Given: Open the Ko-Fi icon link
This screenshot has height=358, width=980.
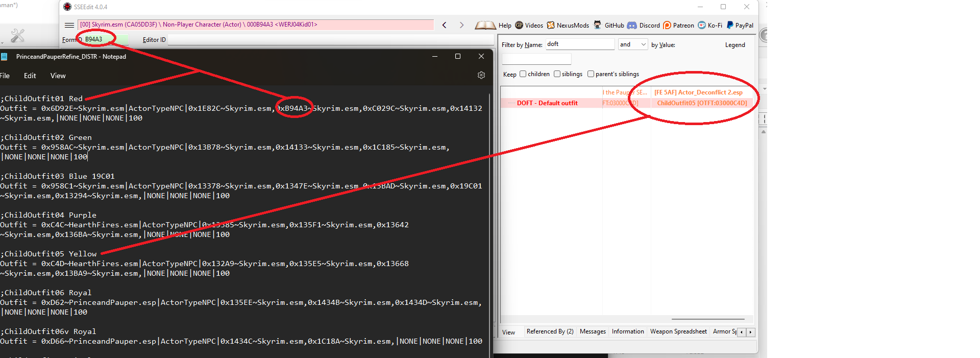Looking at the screenshot, I should [702, 25].
